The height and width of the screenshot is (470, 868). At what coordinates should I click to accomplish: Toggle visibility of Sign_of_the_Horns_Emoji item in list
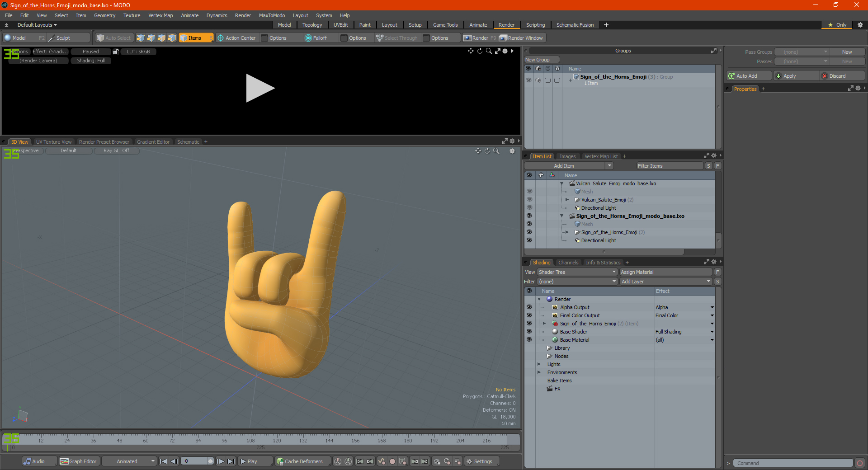pos(529,232)
